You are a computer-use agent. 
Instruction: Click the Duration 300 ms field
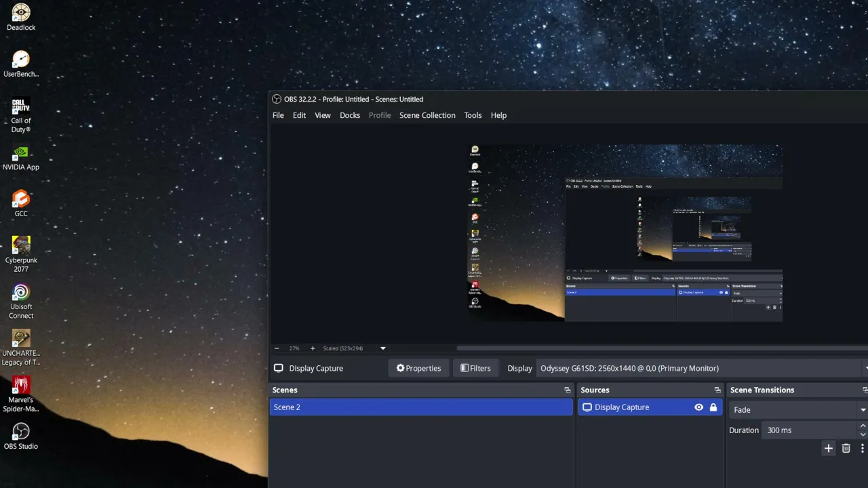point(810,430)
